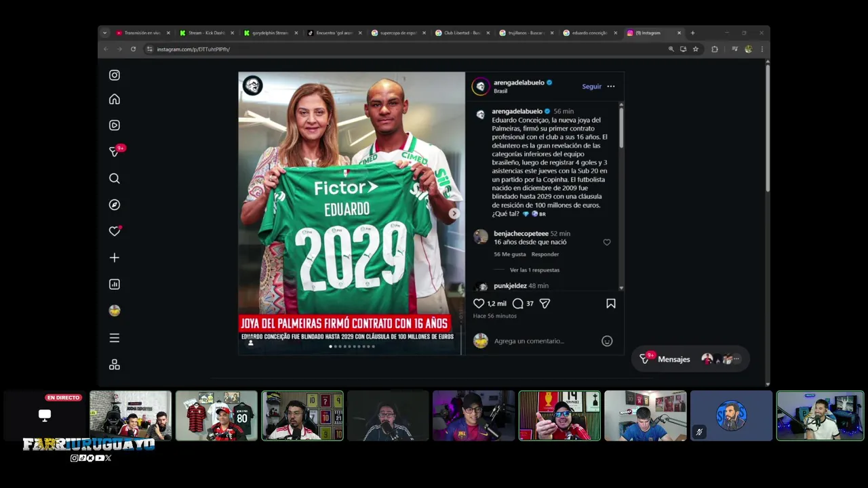Screen dimensions: 868x488
Task: Click EN DIRECTO screen share tile
Action: [x=45, y=415]
